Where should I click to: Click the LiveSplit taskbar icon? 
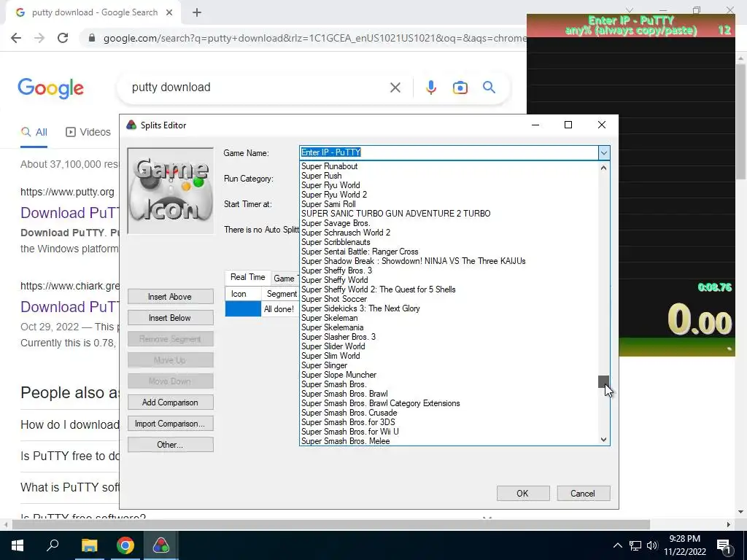(161, 545)
